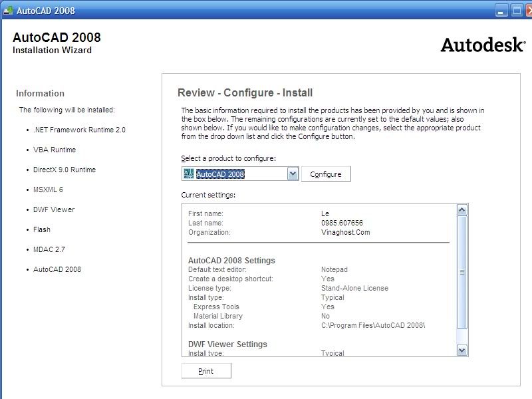Click 'MSXML 6' in the install list
532x399 pixels.
[x=48, y=190]
